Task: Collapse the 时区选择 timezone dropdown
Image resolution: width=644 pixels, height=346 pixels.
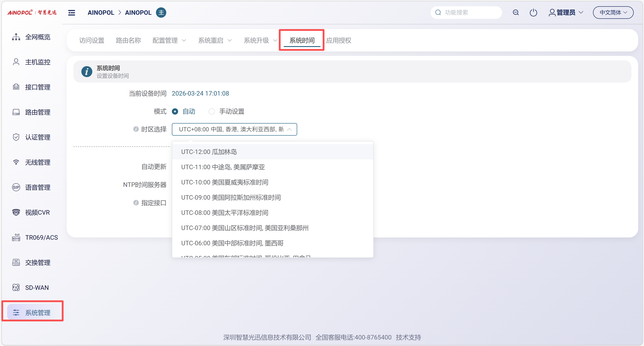Action: coord(289,129)
